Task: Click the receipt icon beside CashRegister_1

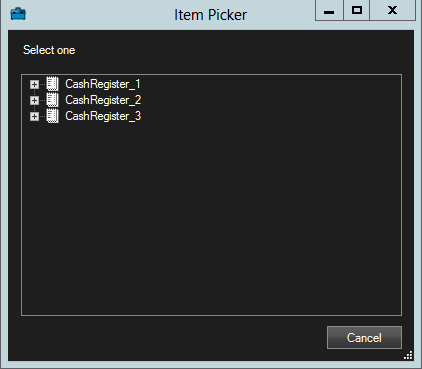Action: 52,84
